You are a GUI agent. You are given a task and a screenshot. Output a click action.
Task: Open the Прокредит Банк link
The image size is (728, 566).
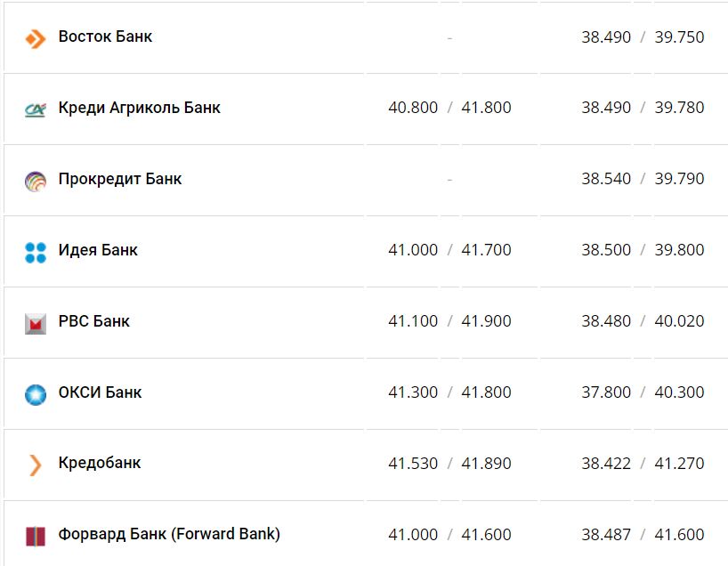(x=119, y=179)
